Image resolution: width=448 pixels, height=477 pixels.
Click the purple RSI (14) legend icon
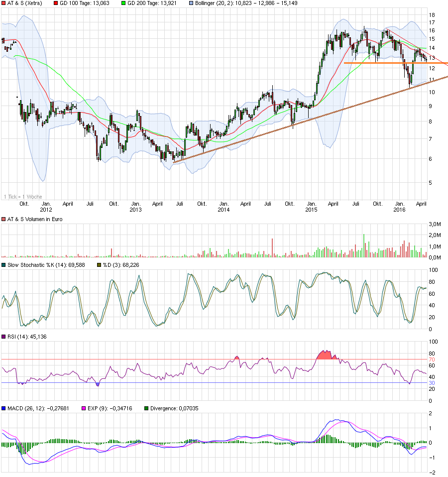4,336
